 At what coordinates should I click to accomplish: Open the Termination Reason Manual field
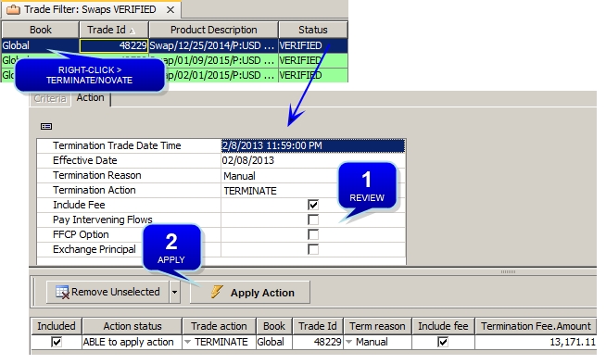(313, 176)
